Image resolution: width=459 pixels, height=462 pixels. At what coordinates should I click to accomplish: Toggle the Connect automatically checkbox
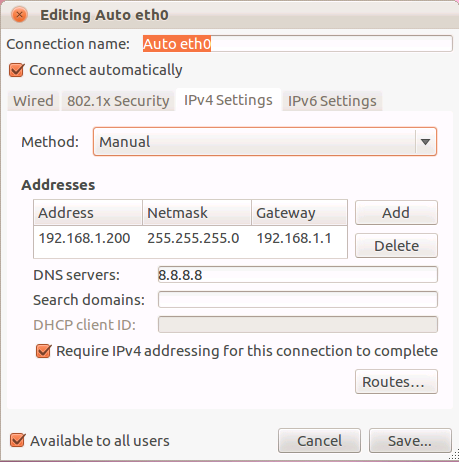tap(16, 70)
